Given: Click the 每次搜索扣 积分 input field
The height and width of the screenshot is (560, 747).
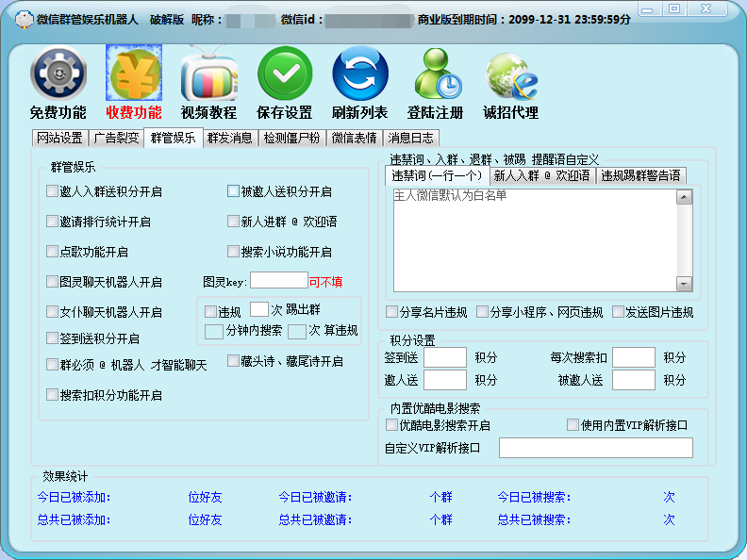Looking at the screenshot, I should pyautogui.click(x=634, y=357).
